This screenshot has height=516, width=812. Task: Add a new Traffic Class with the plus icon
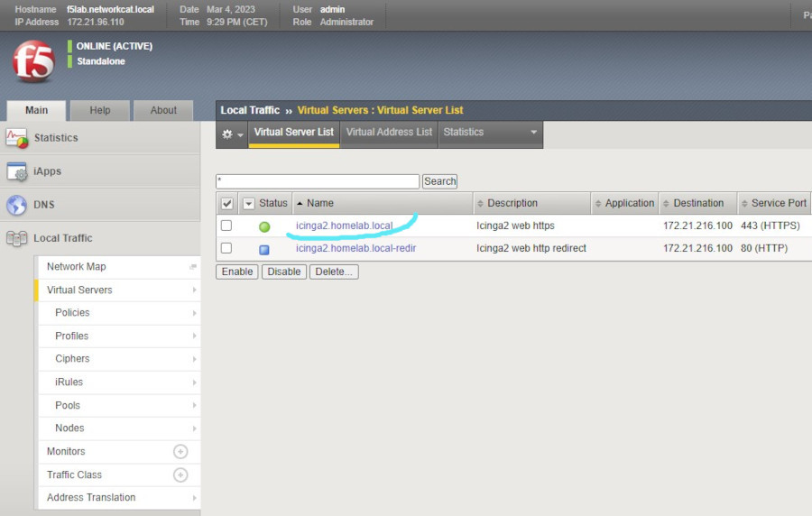click(180, 475)
